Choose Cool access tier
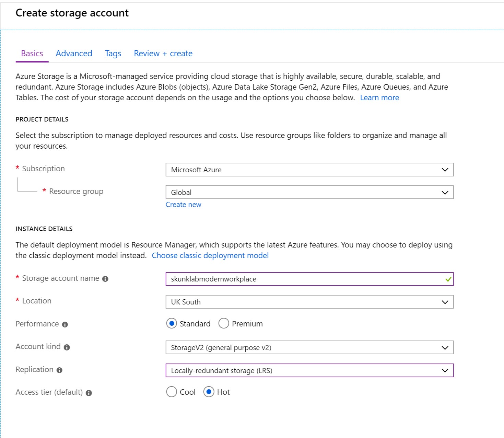 pyautogui.click(x=172, y=392)
